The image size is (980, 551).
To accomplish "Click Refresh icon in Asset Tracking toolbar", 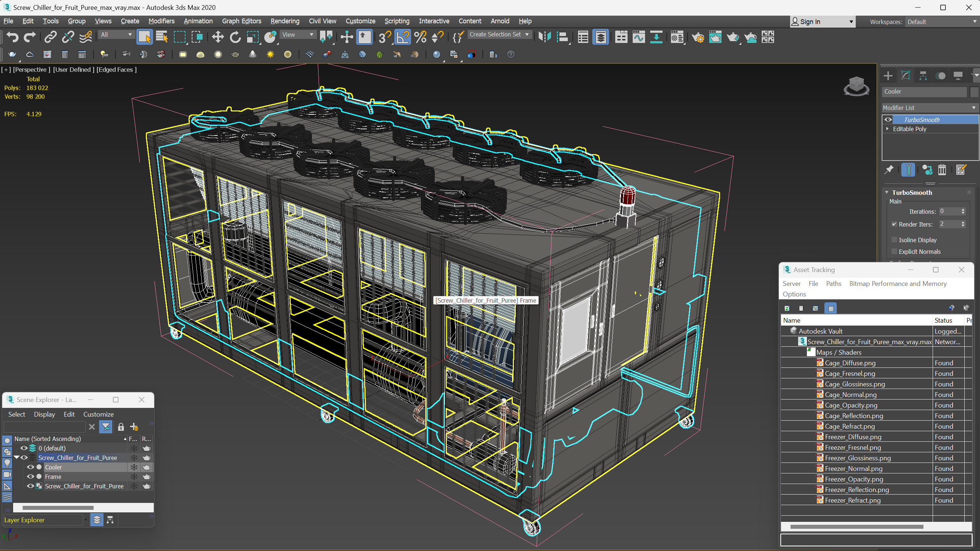I will pos(787,308).
